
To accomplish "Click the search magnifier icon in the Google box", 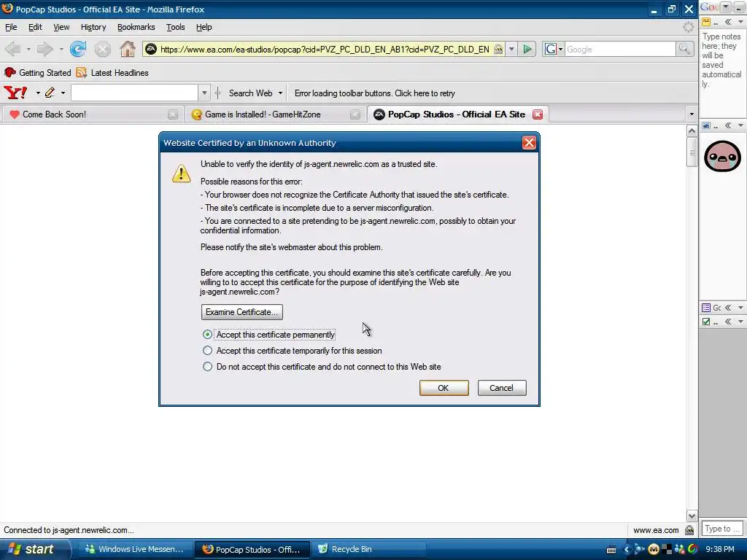I will click(684, 49).
